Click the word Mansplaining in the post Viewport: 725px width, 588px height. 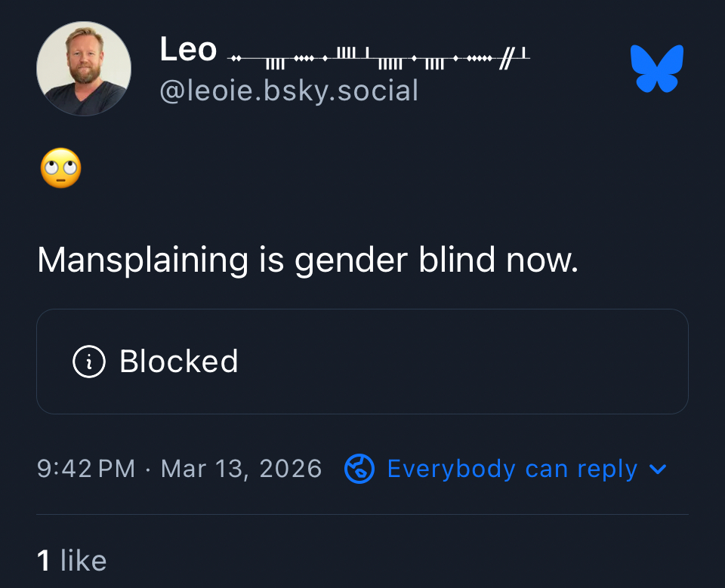click(143, 260)
